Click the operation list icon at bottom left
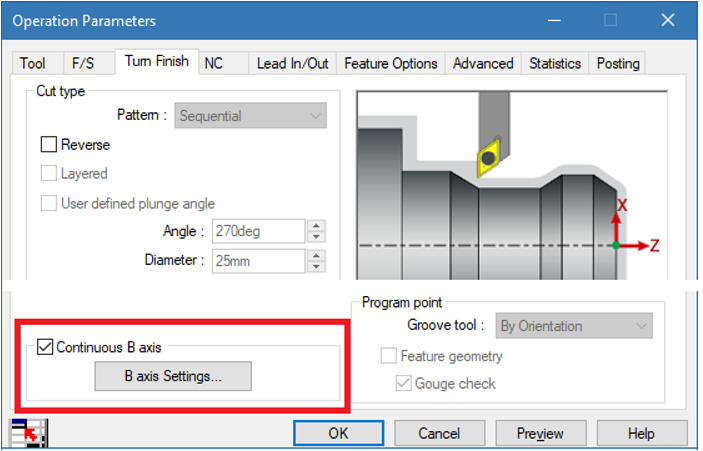 (28, 433)
